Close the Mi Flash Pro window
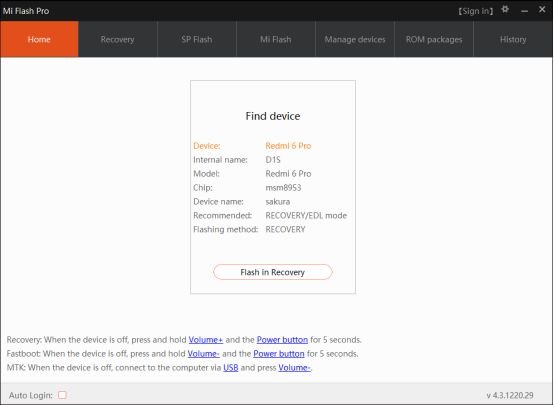The width and height of the screenshot is (554, 405). [x=542, y=10]
